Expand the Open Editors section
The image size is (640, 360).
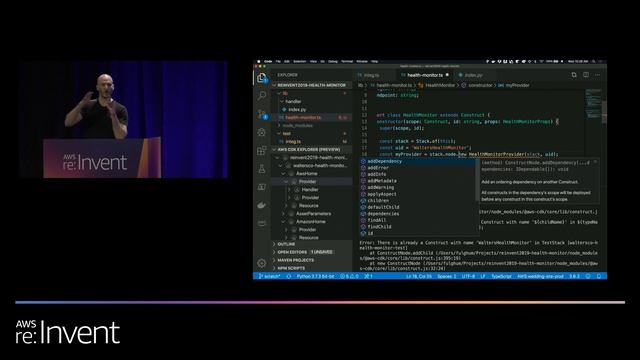[312, 252]
